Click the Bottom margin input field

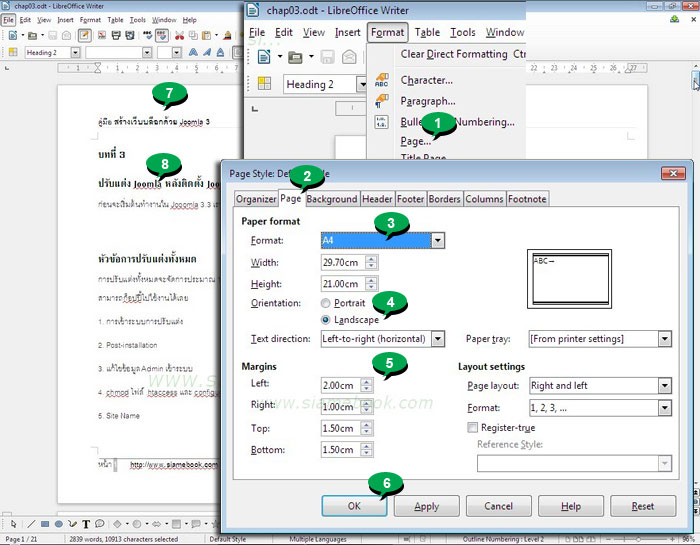click(341, 450)
